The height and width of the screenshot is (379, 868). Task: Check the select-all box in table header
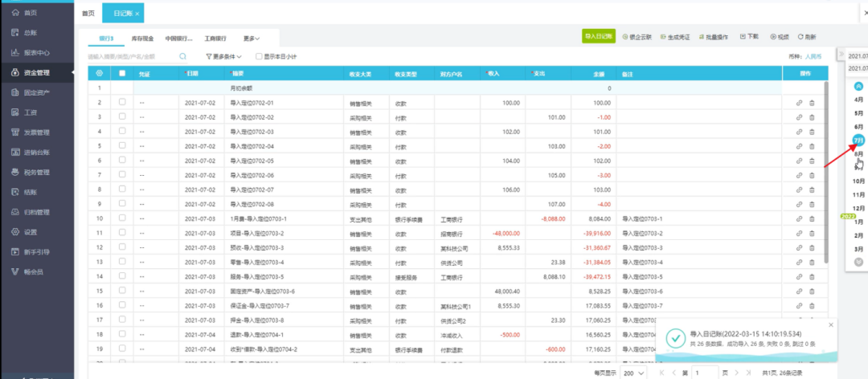click(x=122, y=73)
